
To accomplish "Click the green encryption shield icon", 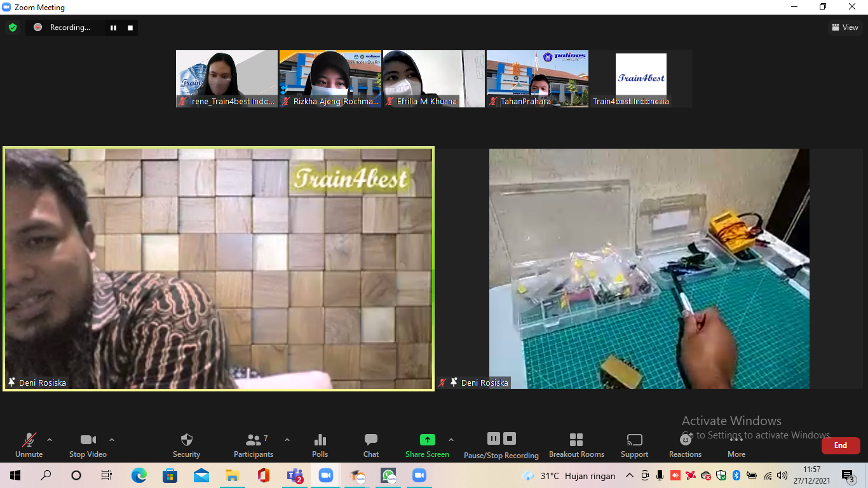I will (x=13, y=27).
